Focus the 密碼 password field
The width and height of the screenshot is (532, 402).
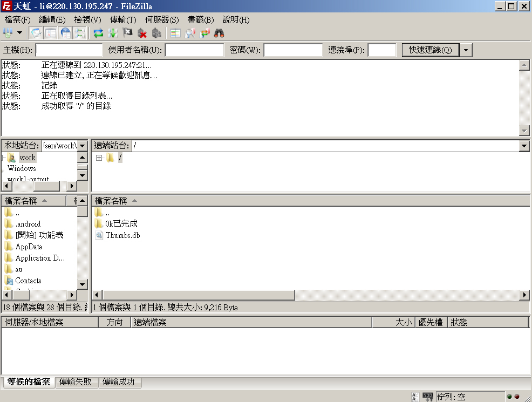click(x=293, y=50)
